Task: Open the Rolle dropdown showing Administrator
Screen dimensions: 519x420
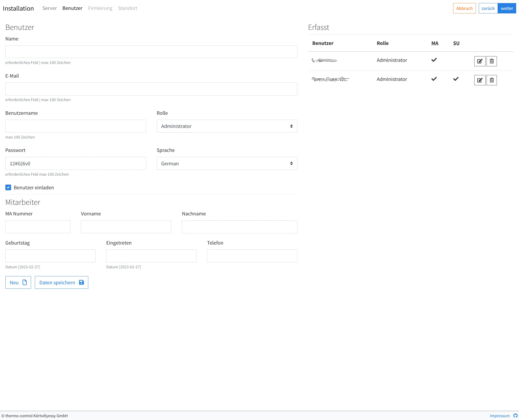Action: (227, 126)
